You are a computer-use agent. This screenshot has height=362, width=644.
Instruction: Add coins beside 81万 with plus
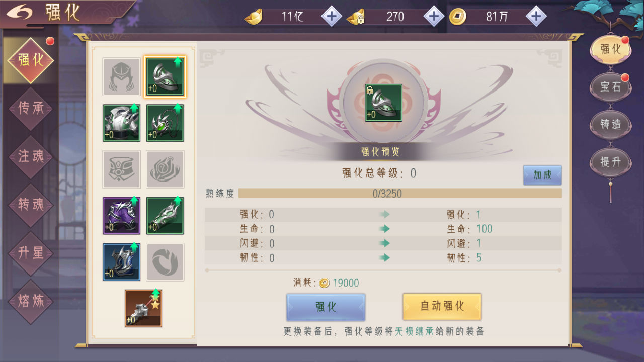click(x=536, y=17)
